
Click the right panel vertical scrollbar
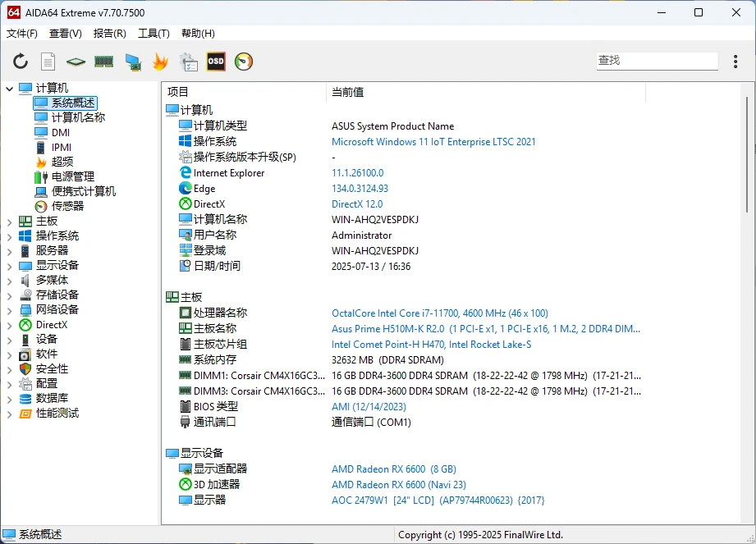[747, 154]
